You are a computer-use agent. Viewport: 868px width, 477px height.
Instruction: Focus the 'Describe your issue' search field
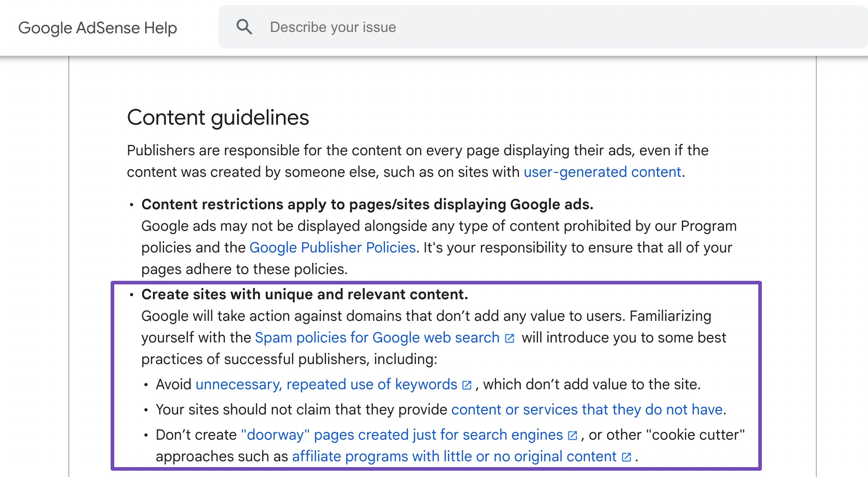coord(543,27)
